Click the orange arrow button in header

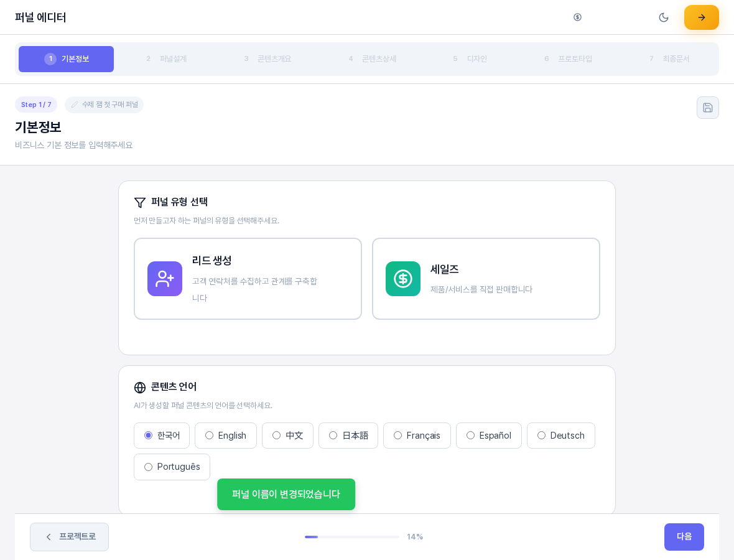[x=701, y=17]
